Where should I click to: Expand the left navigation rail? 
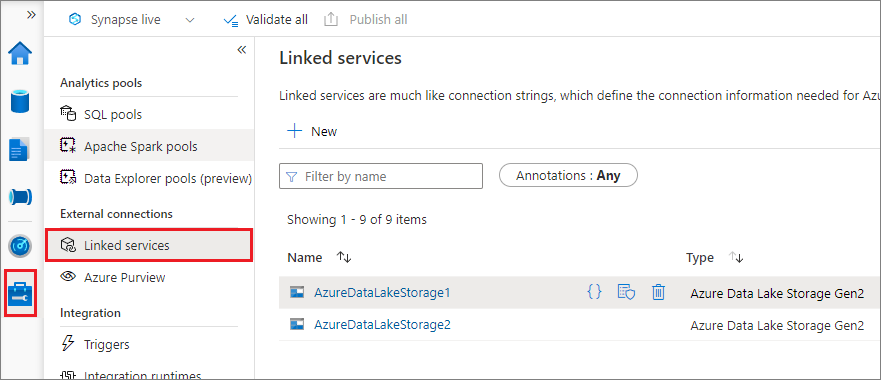31,15
